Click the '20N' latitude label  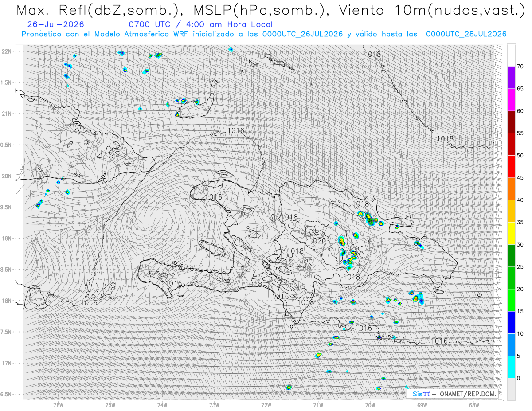pos(8,176)
